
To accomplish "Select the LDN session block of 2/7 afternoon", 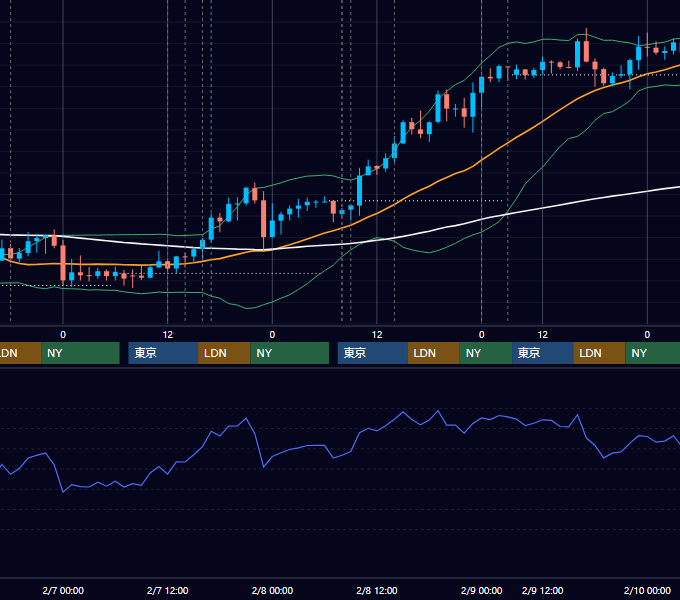I will (x=224, y=353).
